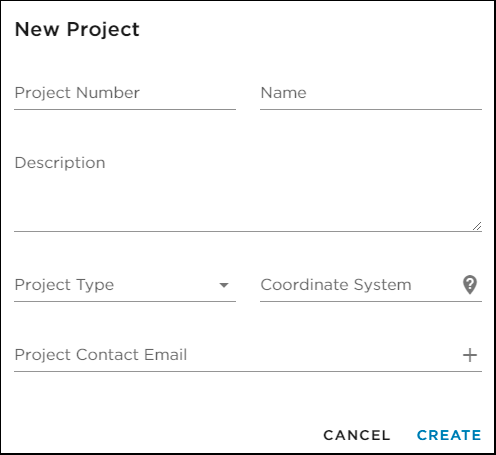
Task: Click the Project Contact Email field
Action: tap(237, 355)
